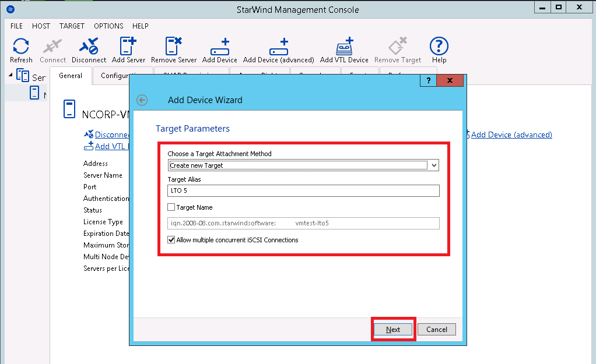Click the wizard's back arrow

coord(142,100)
